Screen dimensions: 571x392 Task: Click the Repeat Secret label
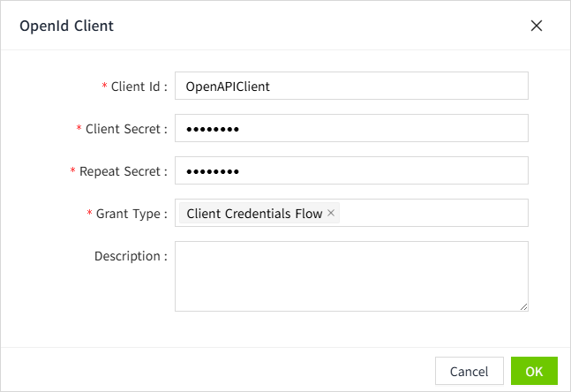coord(123,171)
